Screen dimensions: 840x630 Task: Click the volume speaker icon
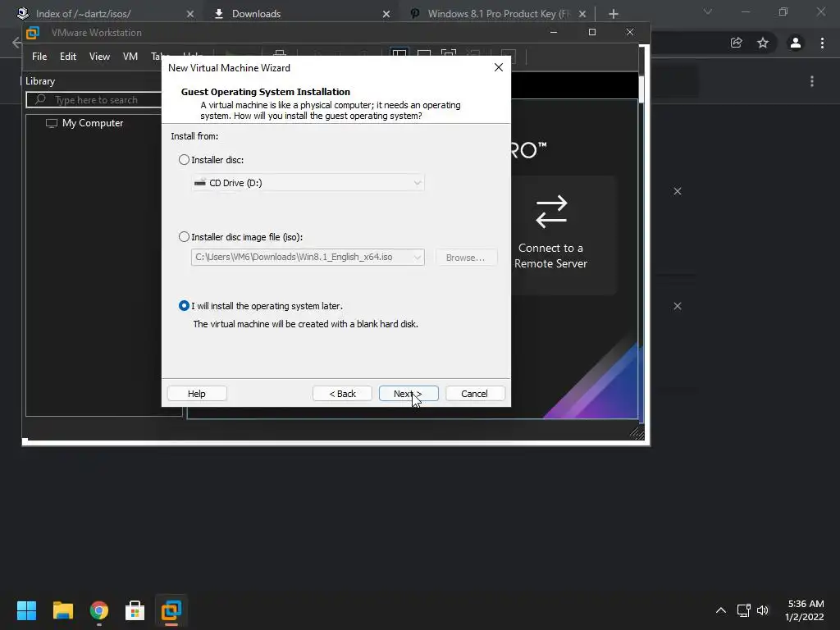tap(763, 610)
